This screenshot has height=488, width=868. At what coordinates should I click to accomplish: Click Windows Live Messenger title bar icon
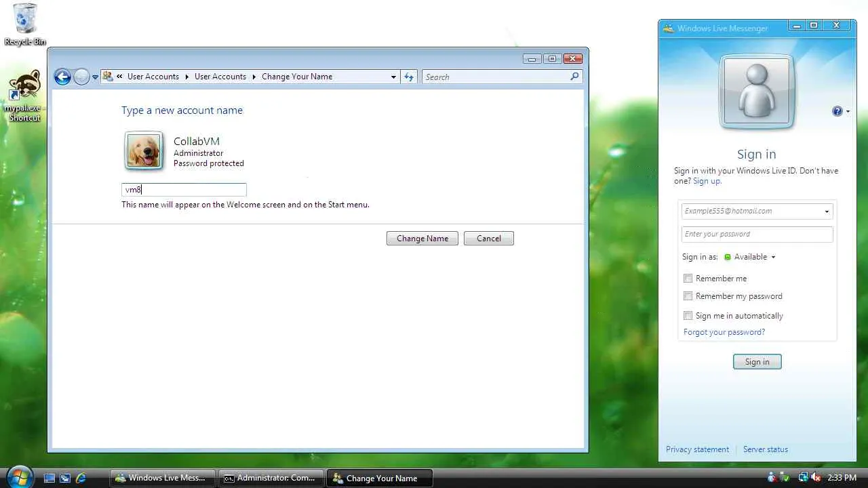pos(668,28)
